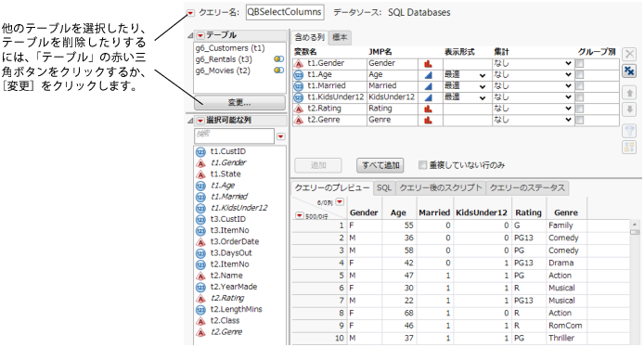
Task: Open the 選択可能な列 red triangle menu
Action: (200, 121)
